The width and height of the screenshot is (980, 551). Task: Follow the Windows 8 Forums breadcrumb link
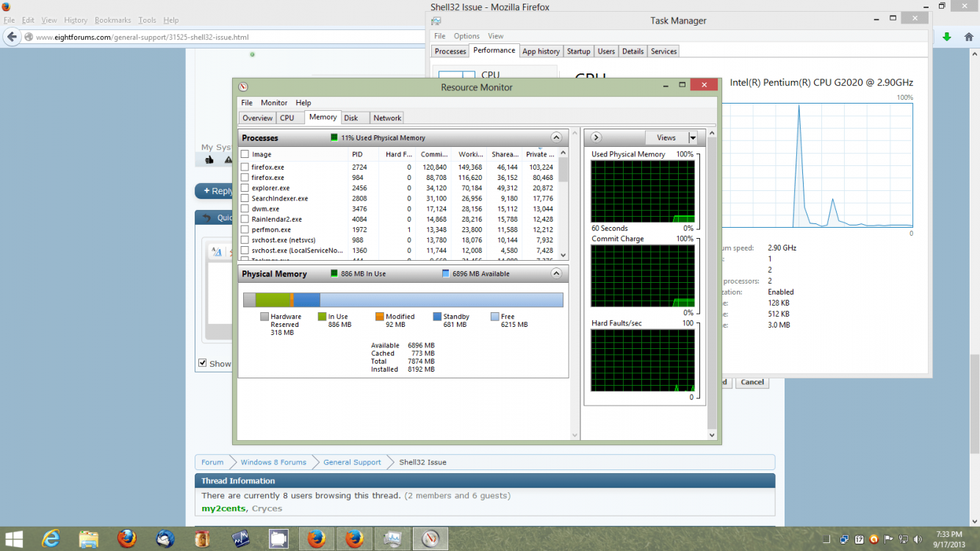pyautogui.click(x=273, y=462)
